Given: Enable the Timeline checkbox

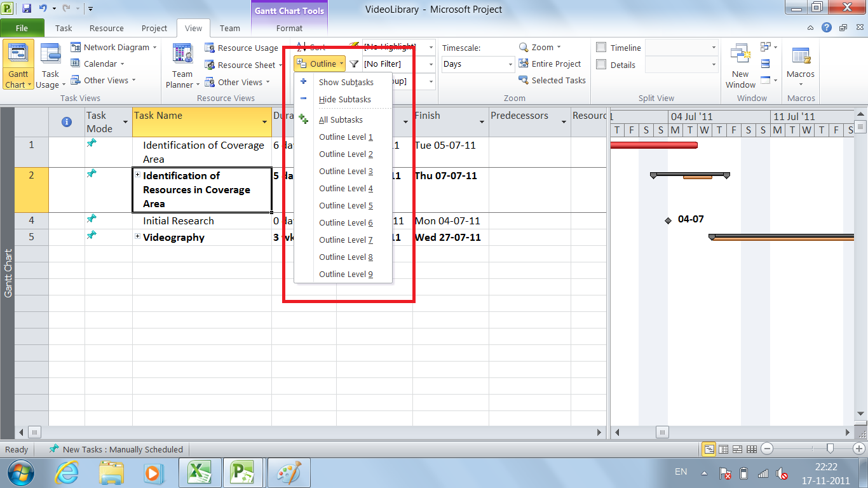Looking at the screenshot, I should (601, 48).
